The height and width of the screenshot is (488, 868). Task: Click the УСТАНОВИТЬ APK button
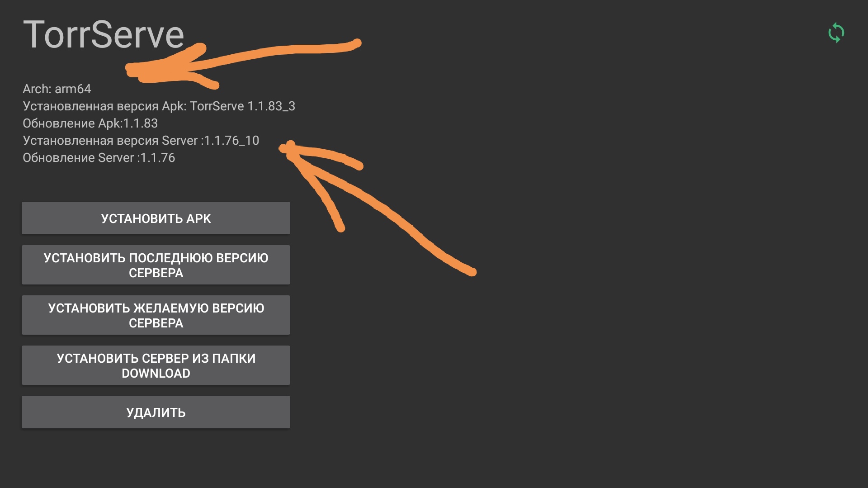point(156,218)
